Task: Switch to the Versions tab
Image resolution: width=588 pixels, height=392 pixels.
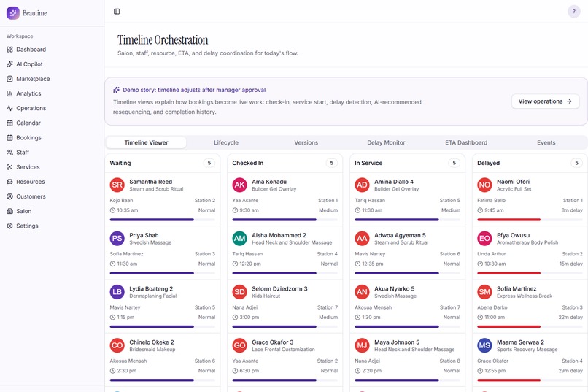Action: pyautogui.click(x=306, y=142)
